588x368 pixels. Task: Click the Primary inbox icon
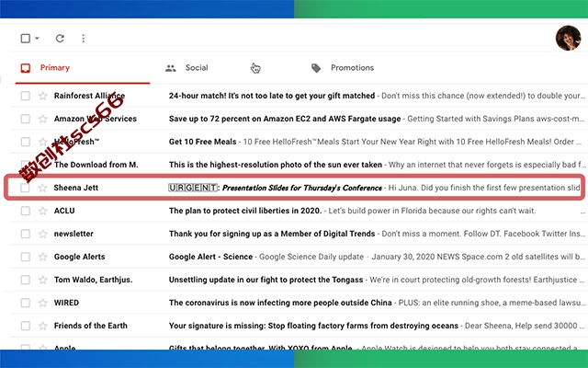tap(26, 68)
